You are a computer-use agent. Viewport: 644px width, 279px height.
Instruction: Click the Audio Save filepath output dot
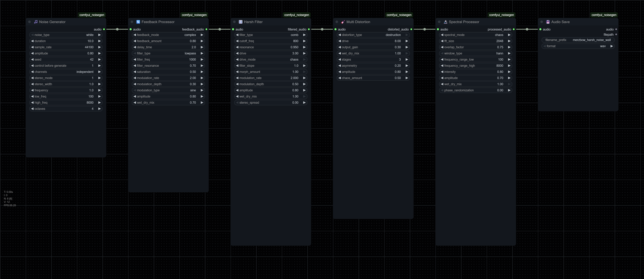(x=616, y=34)
